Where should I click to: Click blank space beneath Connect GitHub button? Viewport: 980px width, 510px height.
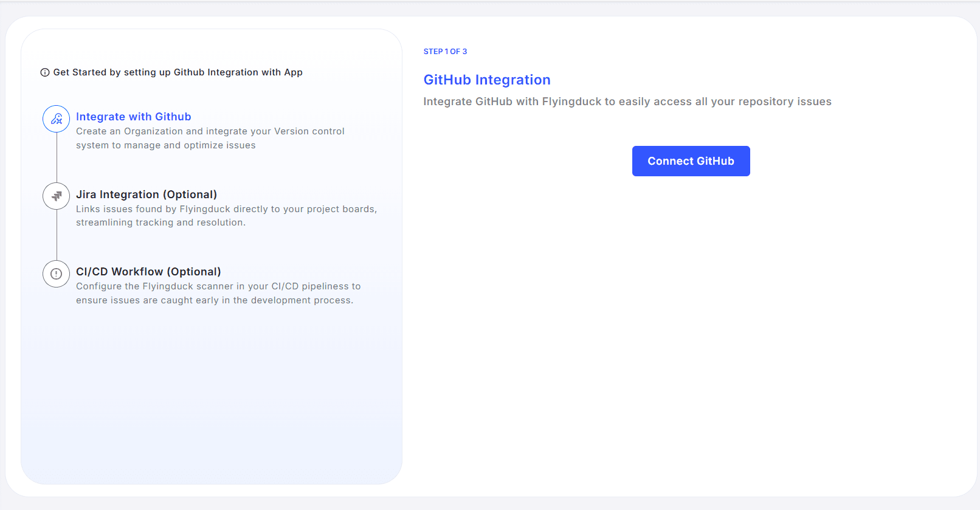(691, 304)
